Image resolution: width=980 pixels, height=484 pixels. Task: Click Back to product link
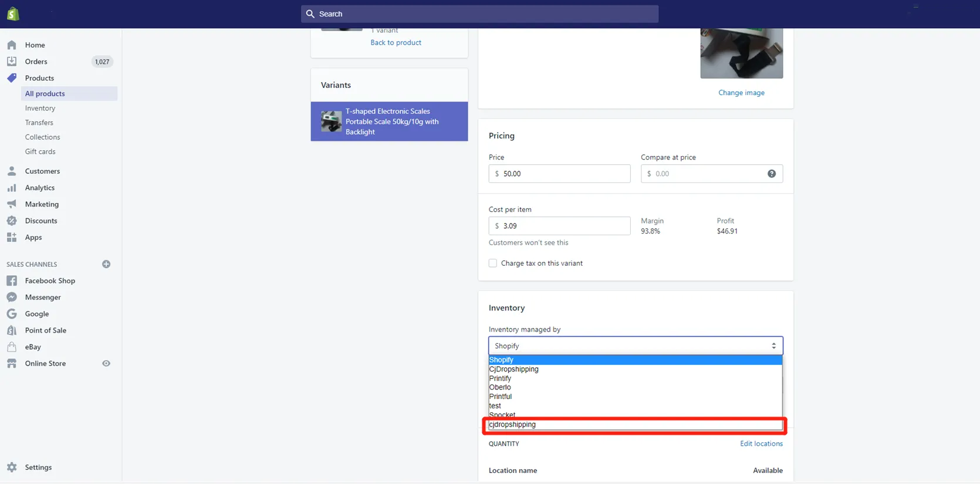point(396,43)
